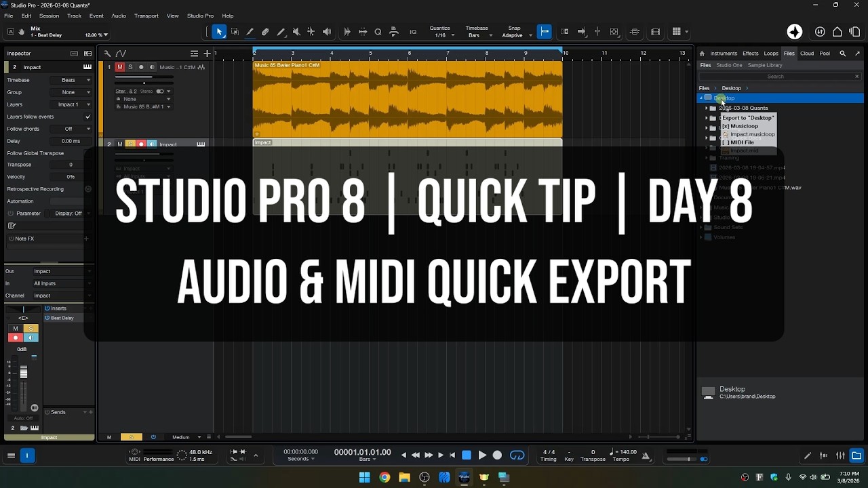Toggle Snap to grid blue button
868x488 pixels.
(x=543, y=32)
